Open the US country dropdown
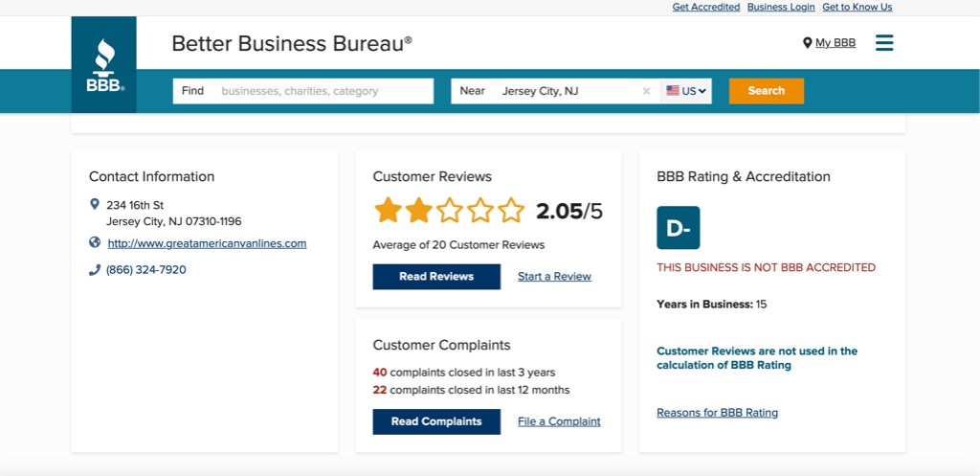Image resolution: width=980 pixels, height=476 pixels. 686,91
